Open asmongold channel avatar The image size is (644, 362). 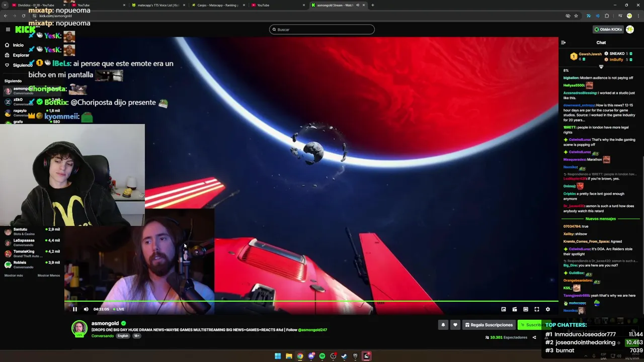click(x=79, y=329)
